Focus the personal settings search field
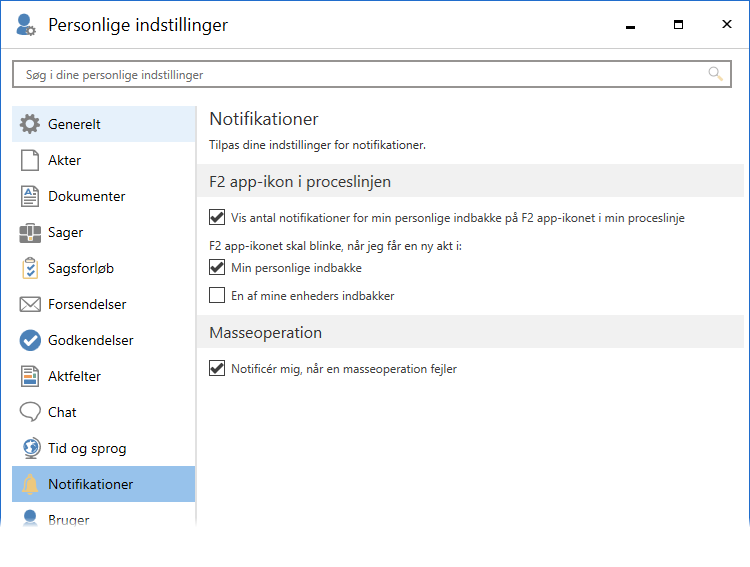750x567 pixels. tap(360, 74)
